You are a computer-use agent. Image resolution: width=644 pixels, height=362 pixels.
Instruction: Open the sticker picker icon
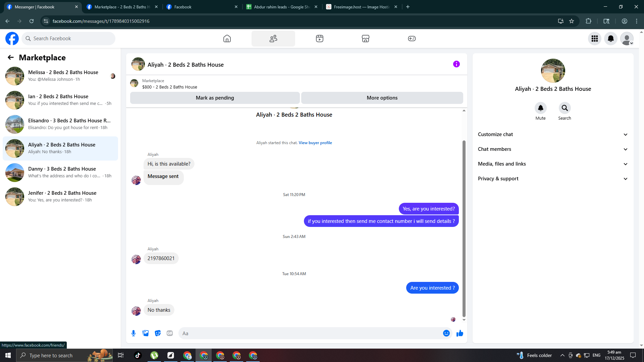coord(158,333)
